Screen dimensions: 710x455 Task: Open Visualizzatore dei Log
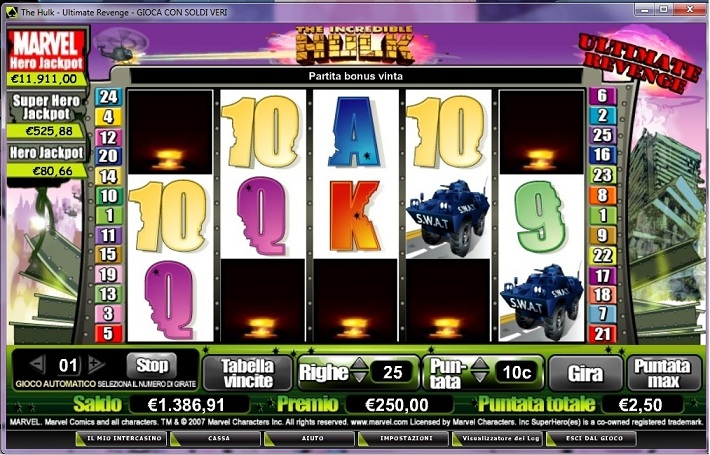pos(500,439)
